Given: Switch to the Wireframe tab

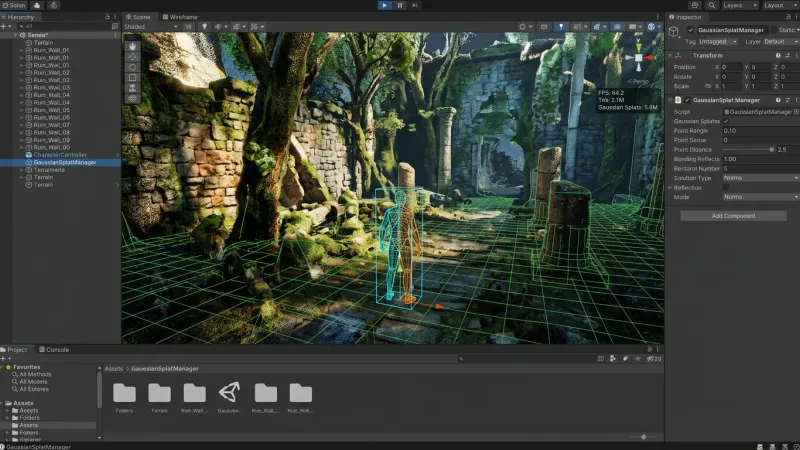Looking at the screenshot, I should pos(180,17).
